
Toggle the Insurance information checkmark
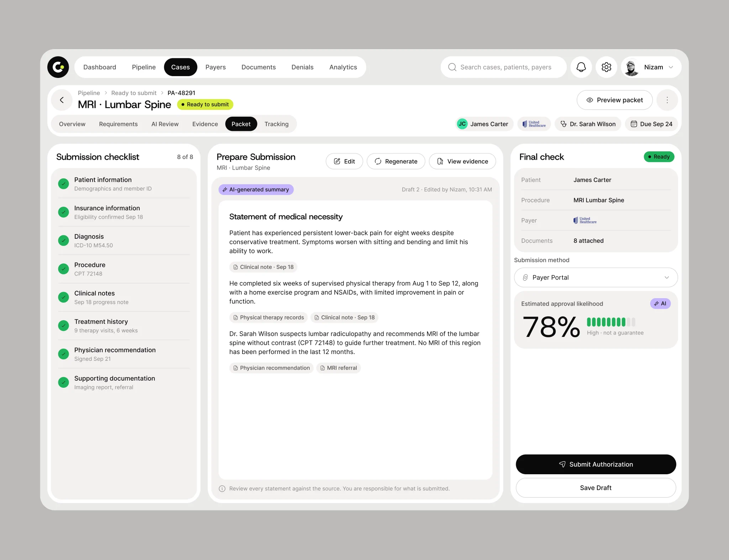[x=63, y=212]
